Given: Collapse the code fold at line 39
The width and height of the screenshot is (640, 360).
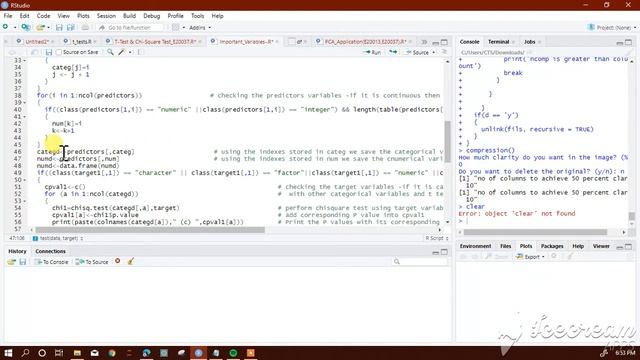Looking at the screenshot, I should [x=25, y=102].
